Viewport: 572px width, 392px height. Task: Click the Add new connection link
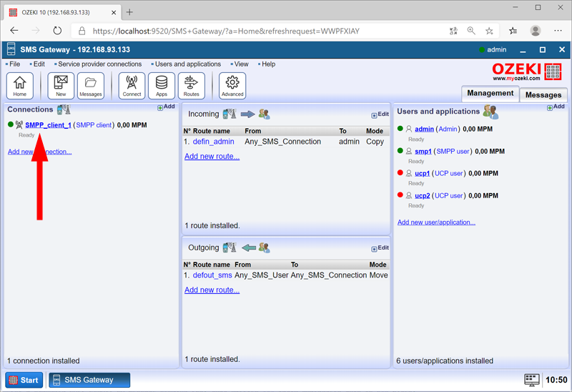click(40, 152)
